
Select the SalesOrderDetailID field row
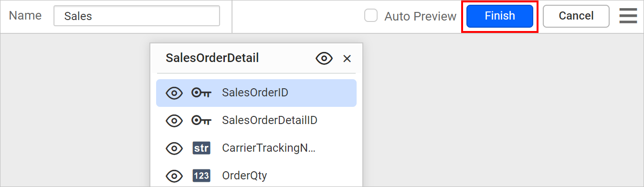[x=256, y=121]
